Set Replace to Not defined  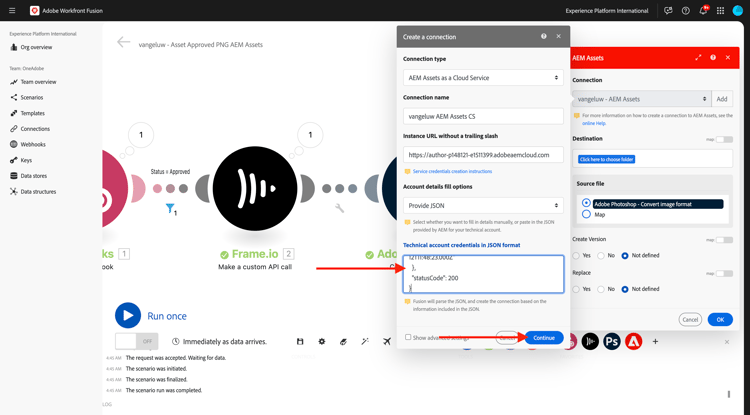tap(625, 289)
